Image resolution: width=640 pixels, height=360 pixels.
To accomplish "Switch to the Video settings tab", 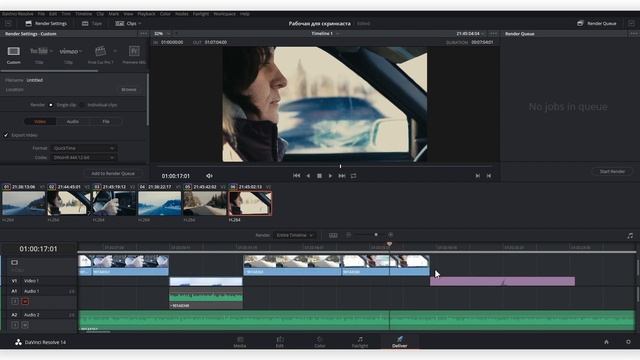I will click(40, 122).
